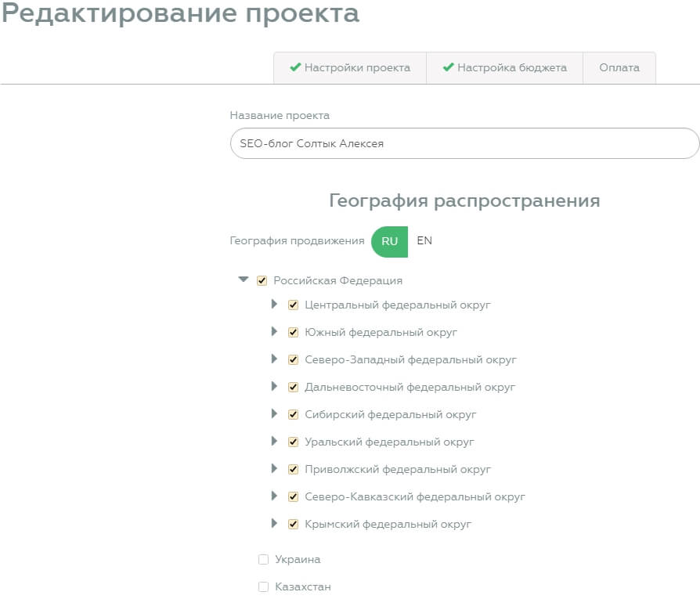Uncheck Крымский федеральный округ checkbox
700x599 pixels.
[x=294, y=524]
